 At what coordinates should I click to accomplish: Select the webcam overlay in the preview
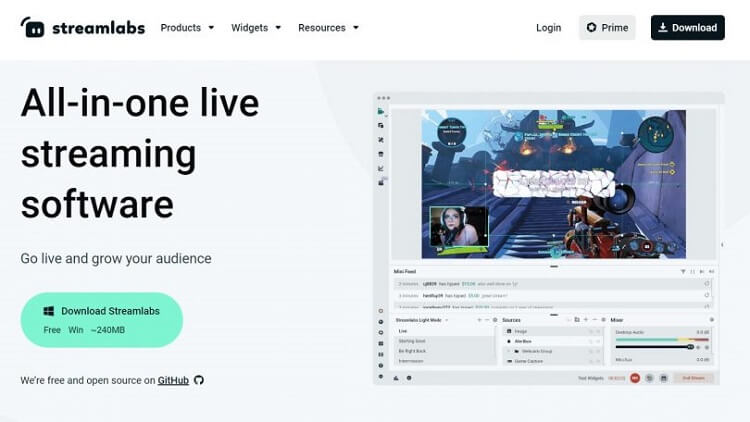point(459,227)
